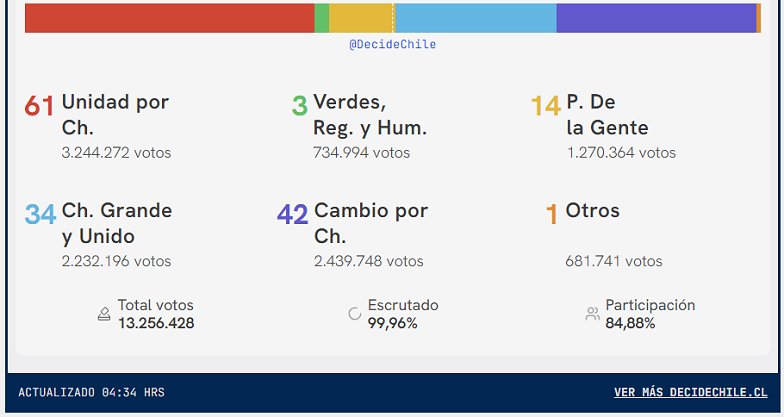This screenshot has height=417, width=784.
Task: Select the green Verdes bar segment
Action: (x=321, y=18)
